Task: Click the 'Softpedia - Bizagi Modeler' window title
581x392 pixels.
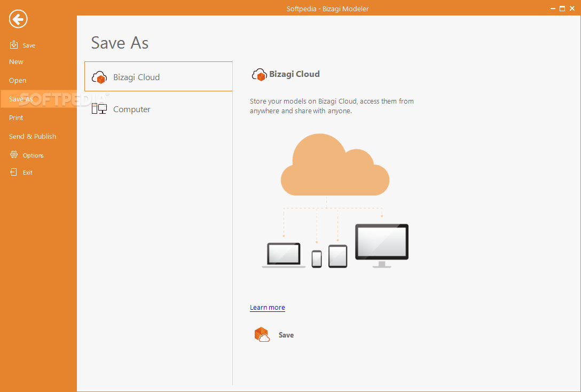Action: pyautogui.click(x=327, y=9)
